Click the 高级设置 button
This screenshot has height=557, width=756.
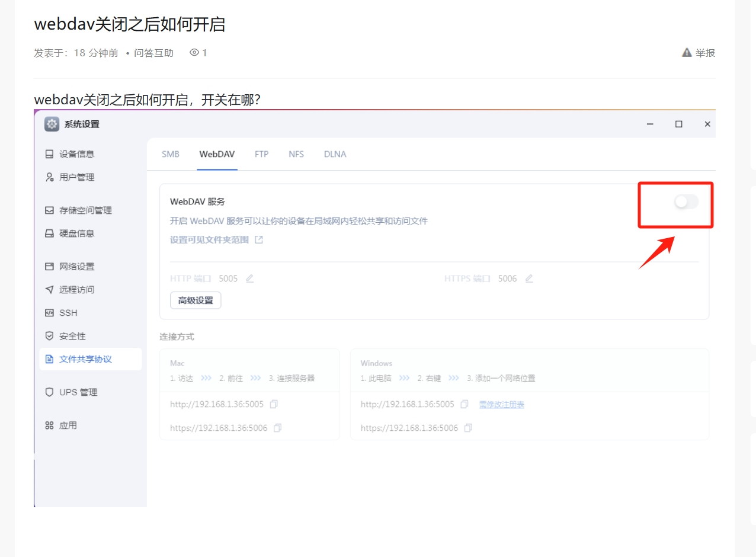click(196, 300)
